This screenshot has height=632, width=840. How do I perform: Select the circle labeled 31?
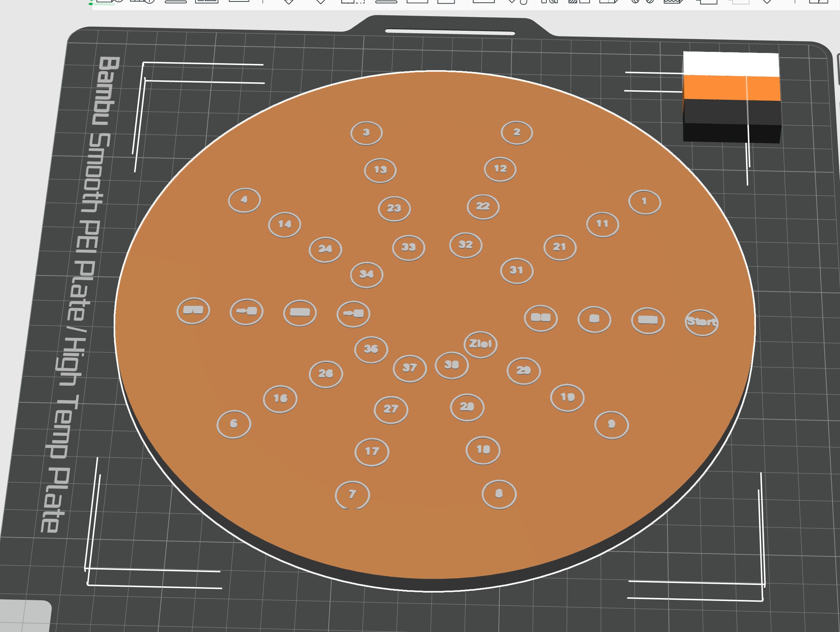[x=517, y=271]
